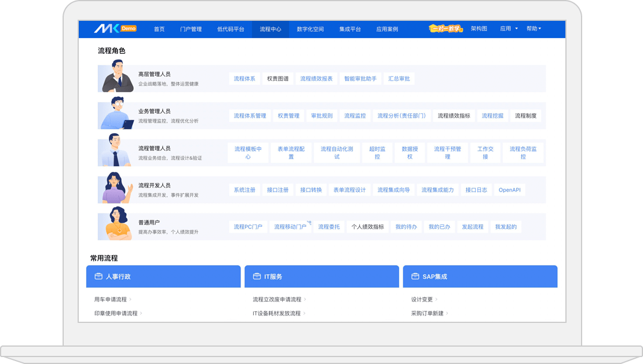Click the briefcase icon in SAP集成 card
643x364 pixels.
tap(415, 277)
